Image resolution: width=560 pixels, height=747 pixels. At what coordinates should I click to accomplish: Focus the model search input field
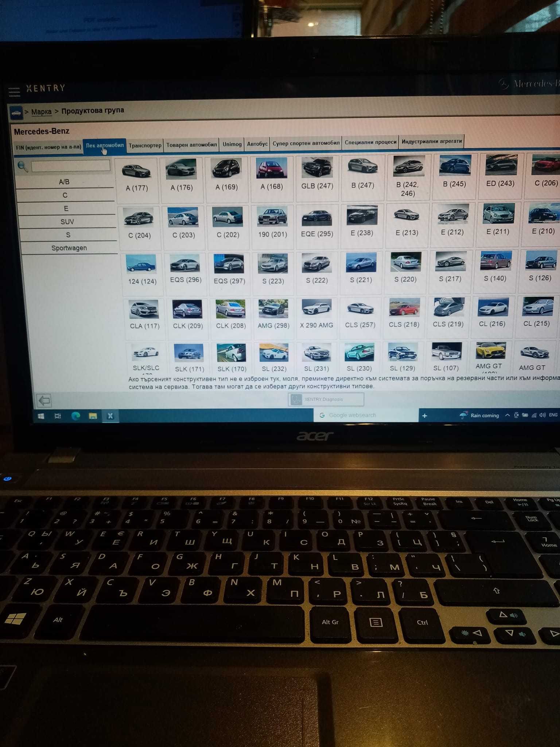[x=71, y=166]
